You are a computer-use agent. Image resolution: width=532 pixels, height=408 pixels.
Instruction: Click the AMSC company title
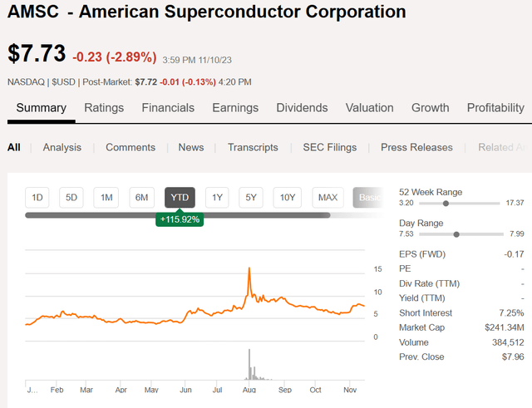[207, 12]
